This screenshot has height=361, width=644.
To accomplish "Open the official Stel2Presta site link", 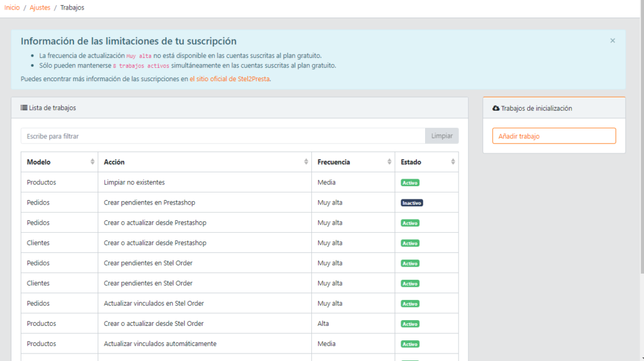I will tap(230, 79).
